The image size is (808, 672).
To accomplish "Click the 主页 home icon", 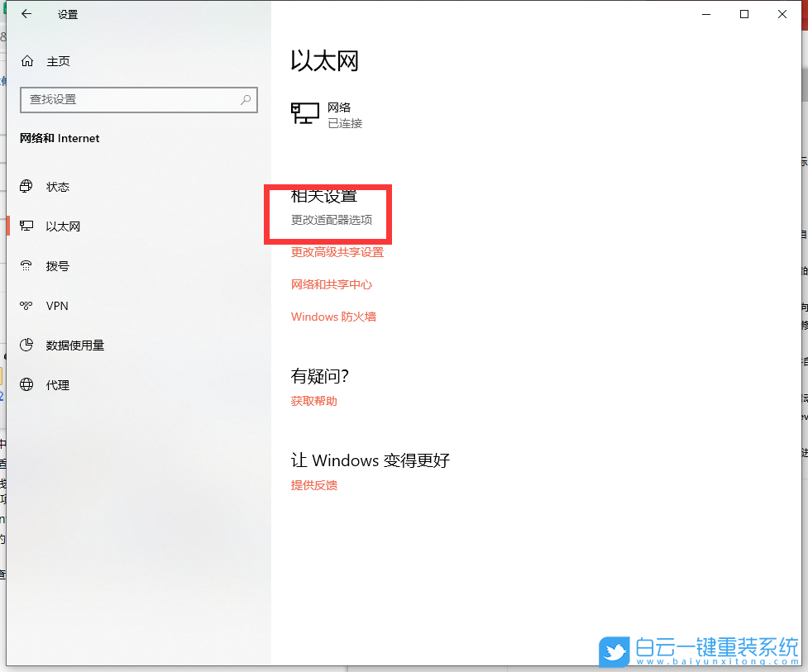I will tap(26, 60).
